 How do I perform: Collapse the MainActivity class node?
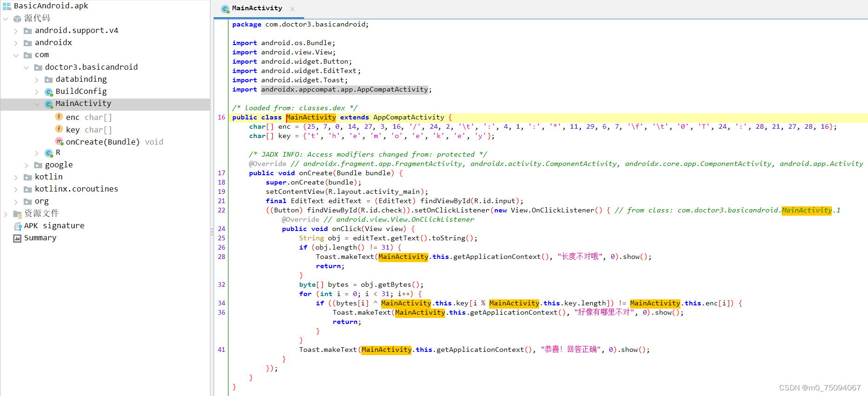coord(37,104)
